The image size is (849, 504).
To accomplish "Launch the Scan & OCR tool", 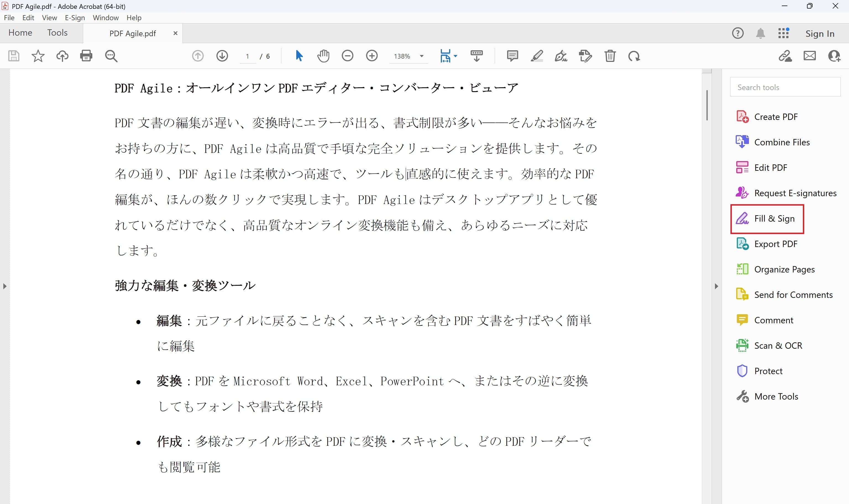I will [x=778, y=345].
